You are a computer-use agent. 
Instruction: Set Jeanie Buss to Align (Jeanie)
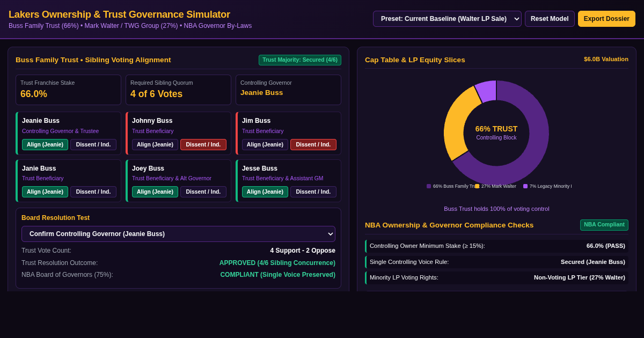coord(45,145)
